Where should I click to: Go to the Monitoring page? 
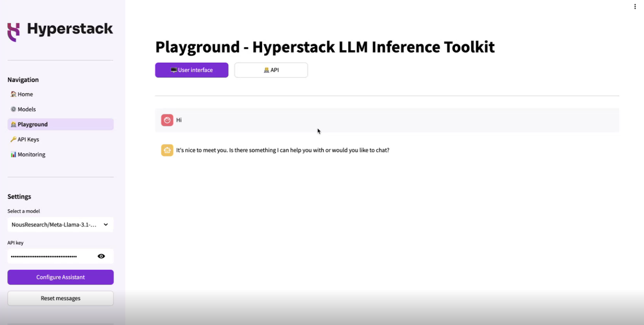click(x=31, y=155)
